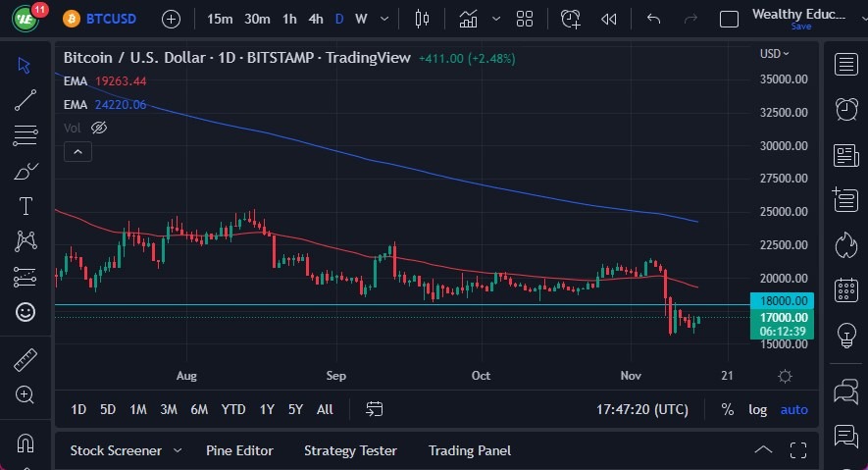Expand the bottom panel with the chevron
868x470 pixels.
click(x=763, y=450)
